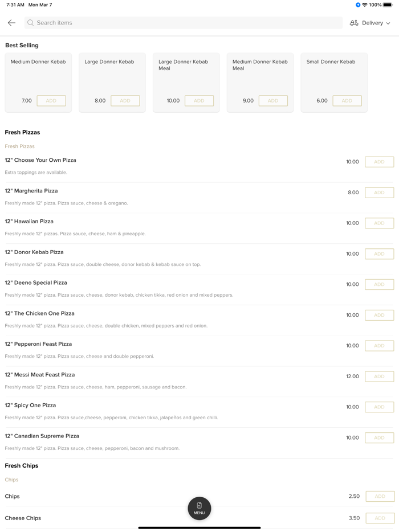Tap the Fresh Pizzas subcategory label

pyautogui.click(x=20, y=146)
